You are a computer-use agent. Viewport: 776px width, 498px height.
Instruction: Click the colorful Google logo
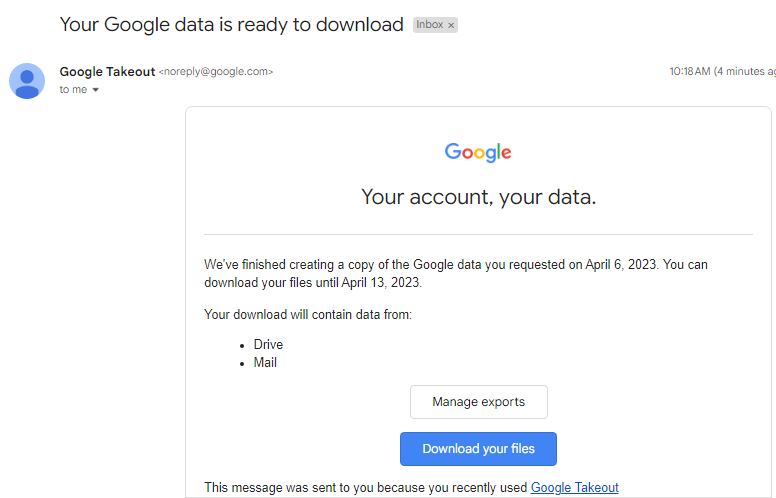pos(478,152)
